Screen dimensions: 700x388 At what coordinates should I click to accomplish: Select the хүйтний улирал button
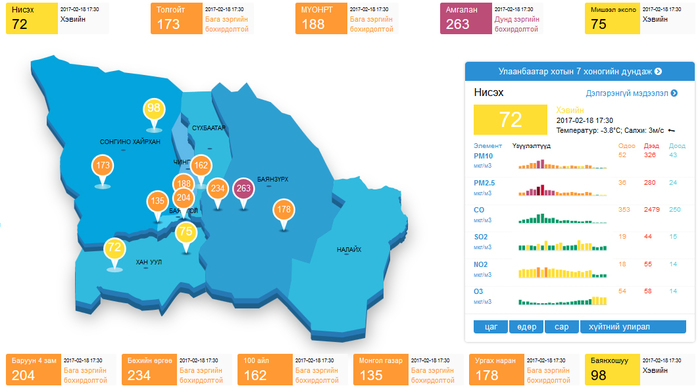coord(633,327)
